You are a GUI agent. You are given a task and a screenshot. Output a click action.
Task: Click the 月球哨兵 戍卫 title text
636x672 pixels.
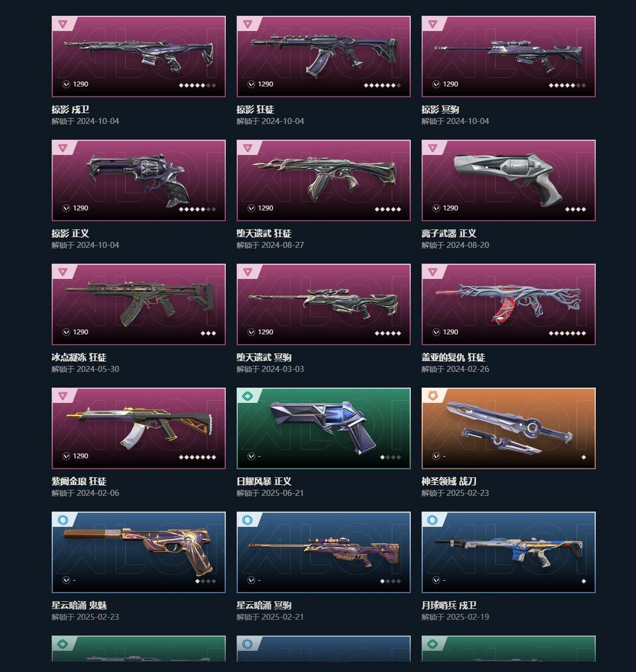click(x=449, y=605)
